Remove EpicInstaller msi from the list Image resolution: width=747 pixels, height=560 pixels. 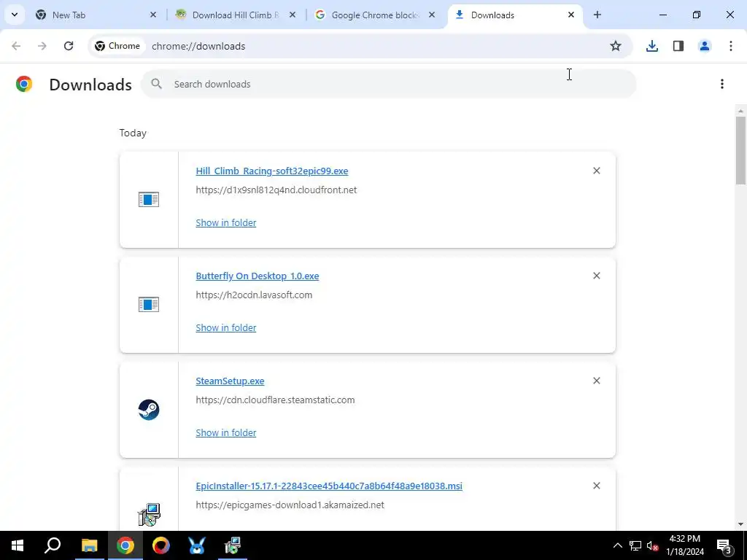click(x=597, y=486)
